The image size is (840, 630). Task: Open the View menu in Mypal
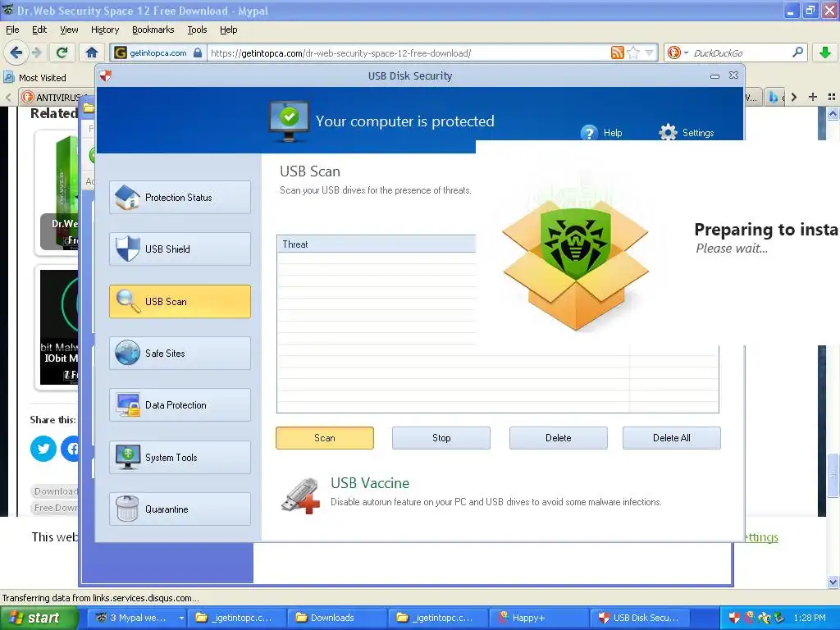pos(69,30)
